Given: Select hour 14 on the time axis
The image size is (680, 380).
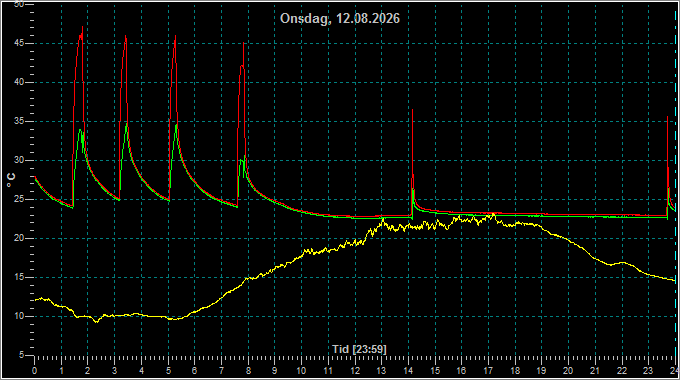Looking at the screenshot, I should [x=408, y=371].
